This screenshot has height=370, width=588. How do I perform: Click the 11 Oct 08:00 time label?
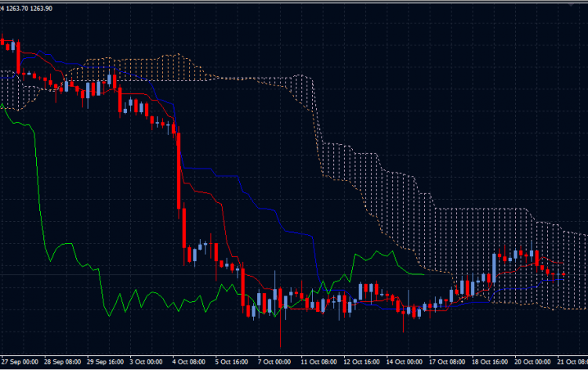(318, 362)
